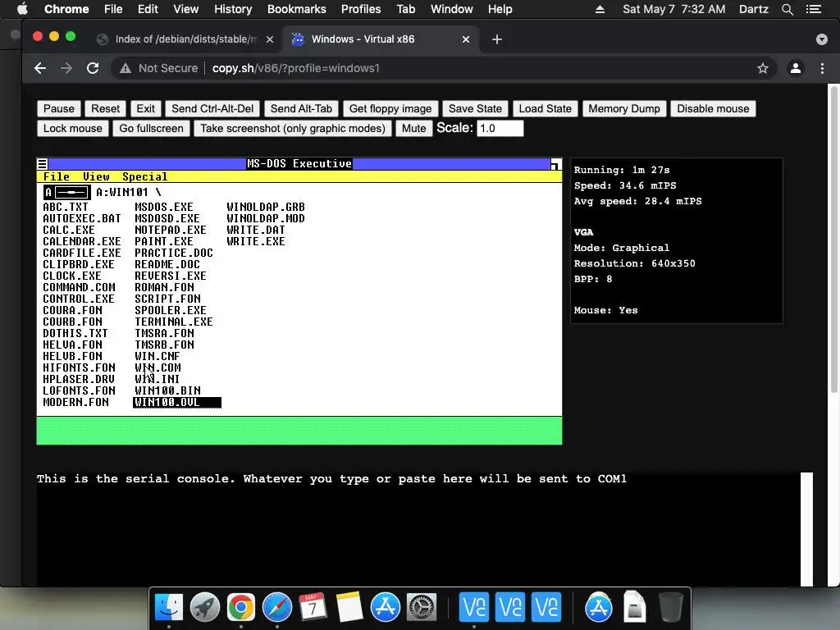Click Get floppy image
840x630 pixels.
pyautogui.click(x=390, y=109)
